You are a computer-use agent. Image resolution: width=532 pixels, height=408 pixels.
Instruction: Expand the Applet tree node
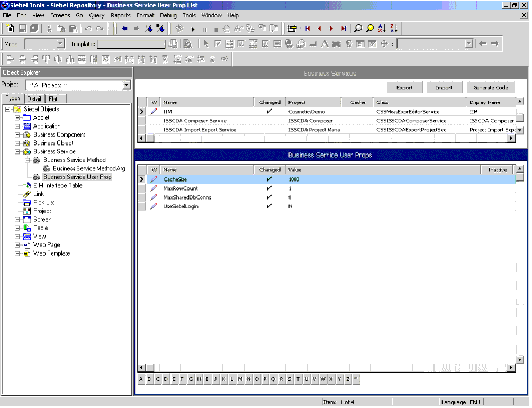tap(17, 118)
